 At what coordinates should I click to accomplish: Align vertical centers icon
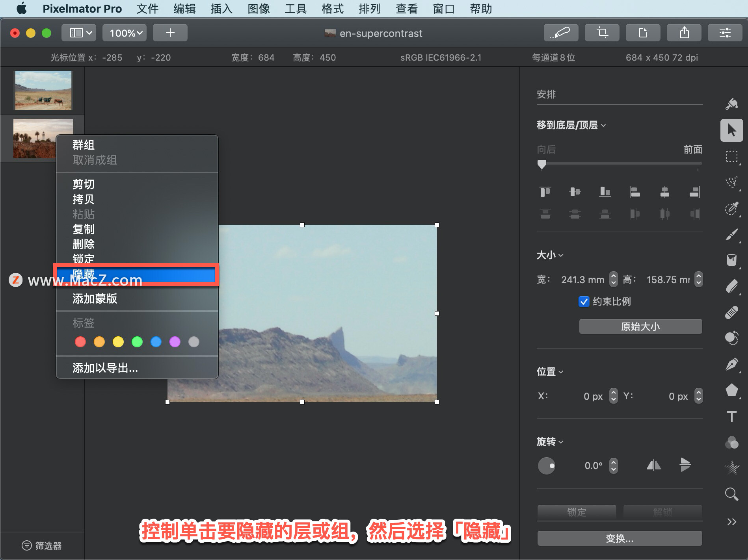[x=575, y=192]
